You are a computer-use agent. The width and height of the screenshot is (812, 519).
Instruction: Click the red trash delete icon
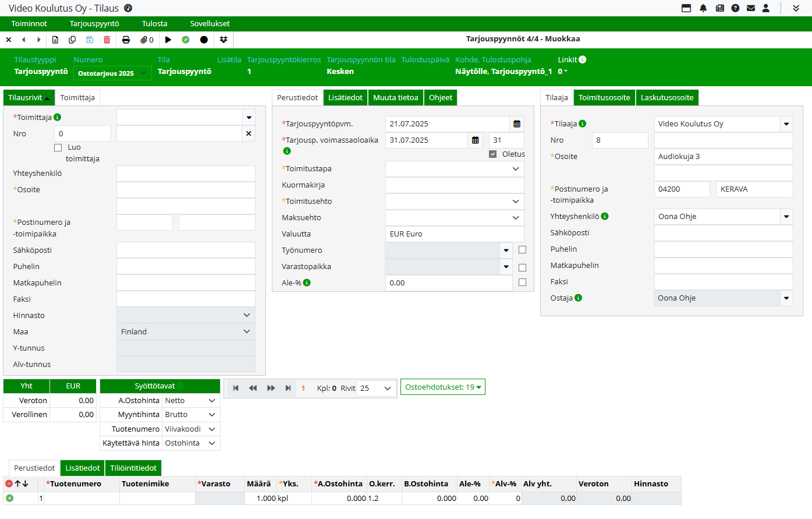[107, 40]
